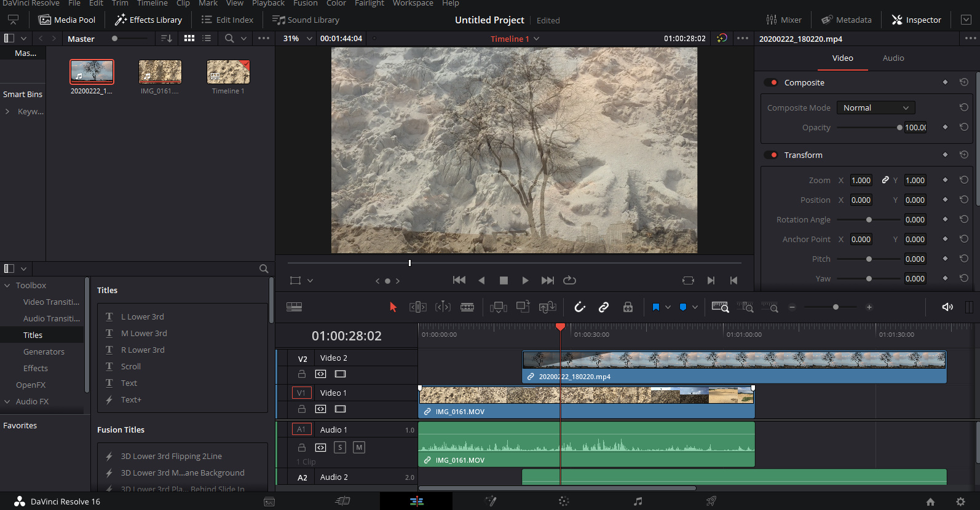
Task: Open the marker color dropdown arrow
Action: tap(695, 307)
